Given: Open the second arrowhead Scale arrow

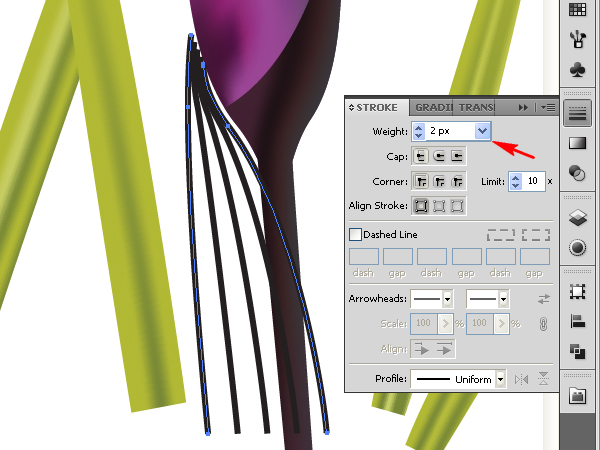Looking at the screenshot, I should point(501,324).
